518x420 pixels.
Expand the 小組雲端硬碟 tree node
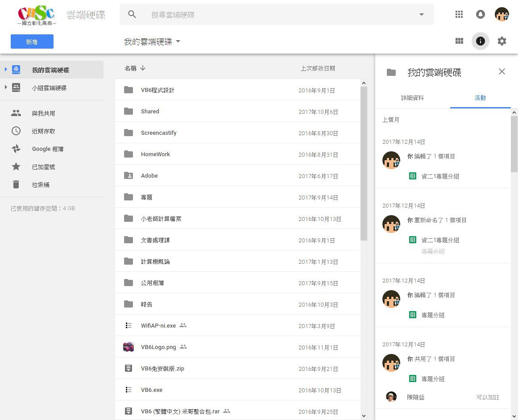tap(6, 87)
